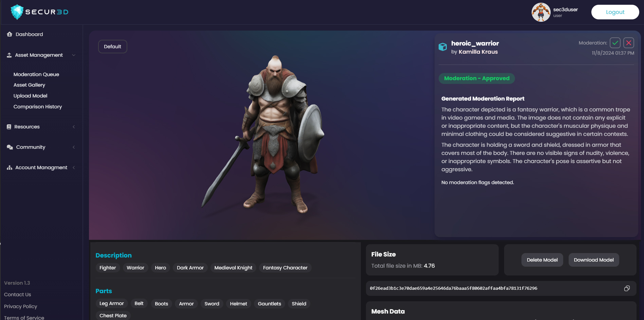Viewport: 644px width, 320px height.
Task: Click the Shield part tag
Action: coord(299,304)
